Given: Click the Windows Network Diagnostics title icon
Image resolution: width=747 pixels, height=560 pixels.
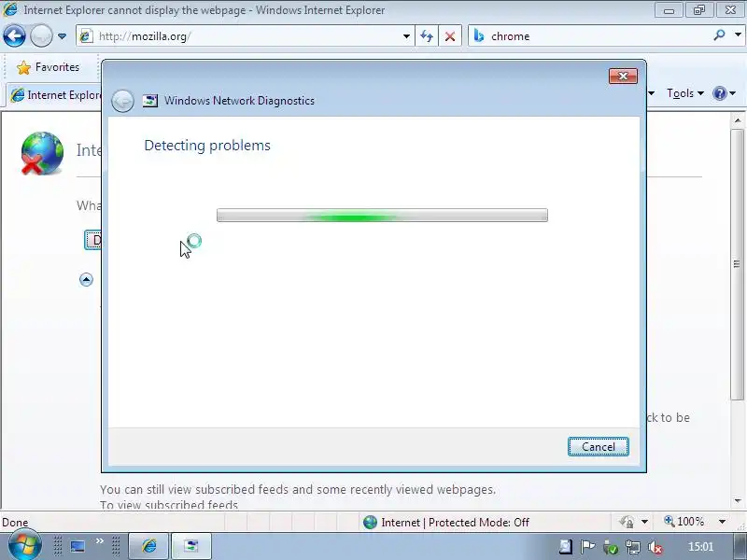Looking at the screenshot, I should 150,101.
